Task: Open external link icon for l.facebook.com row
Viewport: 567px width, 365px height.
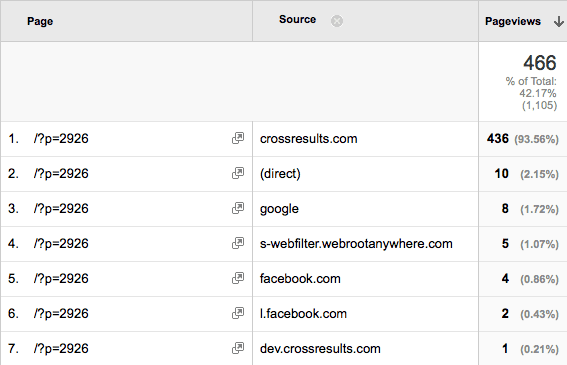Action: [238, 313]
